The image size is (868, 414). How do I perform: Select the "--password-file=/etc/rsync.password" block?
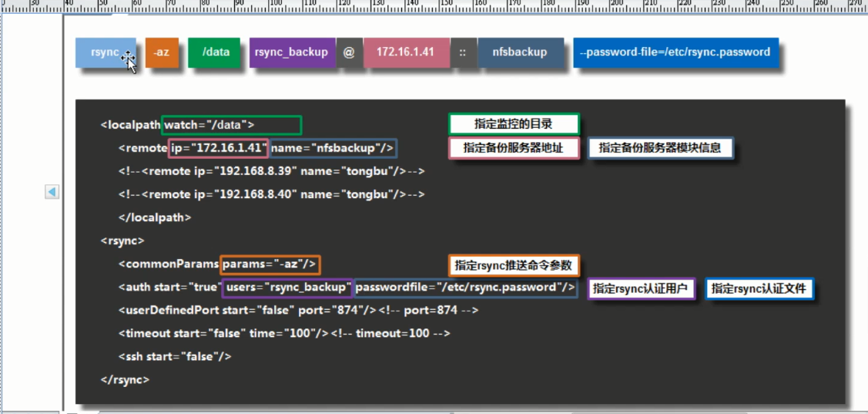coord(676,52)
